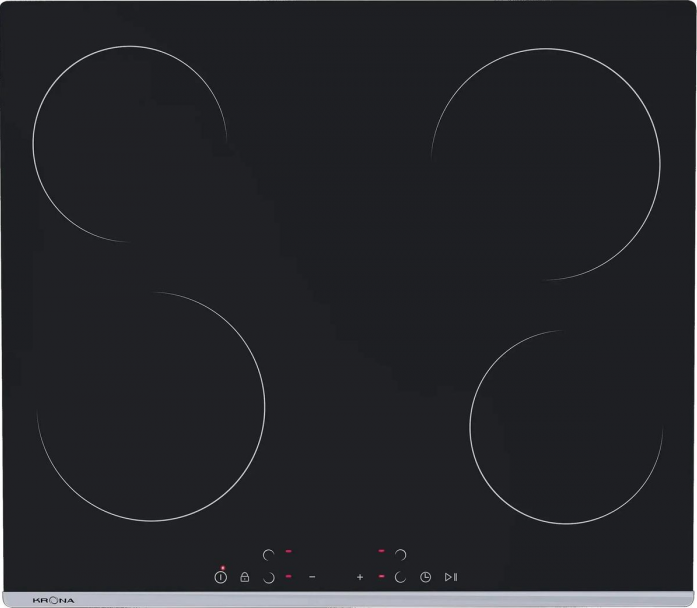Tap the play/pause key
697x608 pixels.
point(451,577)
